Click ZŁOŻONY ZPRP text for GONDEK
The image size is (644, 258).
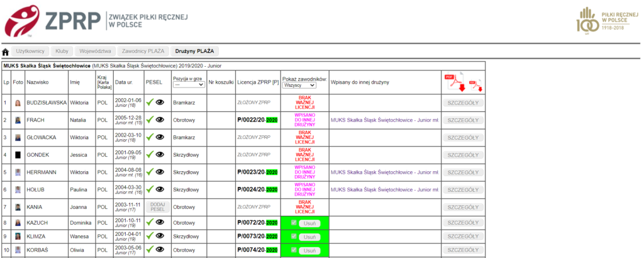(x=254, y=154)
